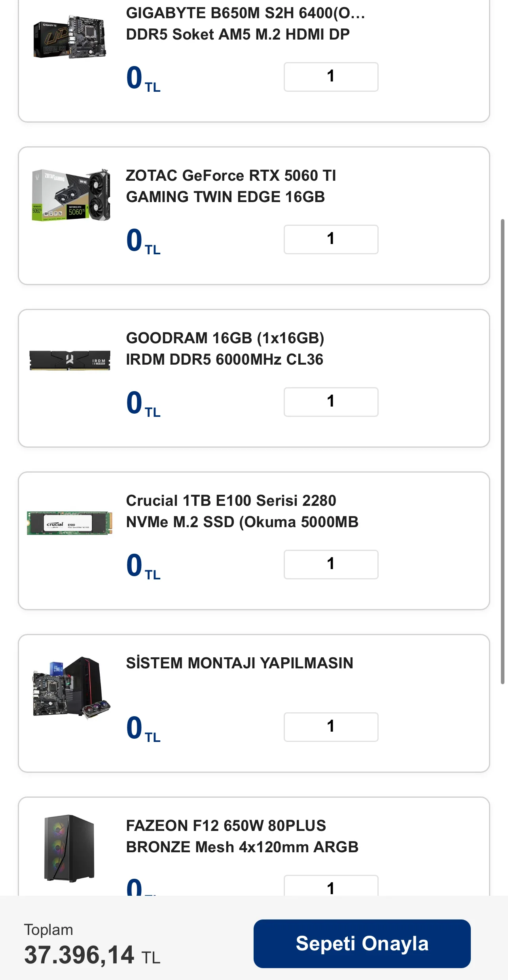Edit quantity field for Crucial SSD
Viewport: 508px width, 980px height.
(x=331, y=564)
